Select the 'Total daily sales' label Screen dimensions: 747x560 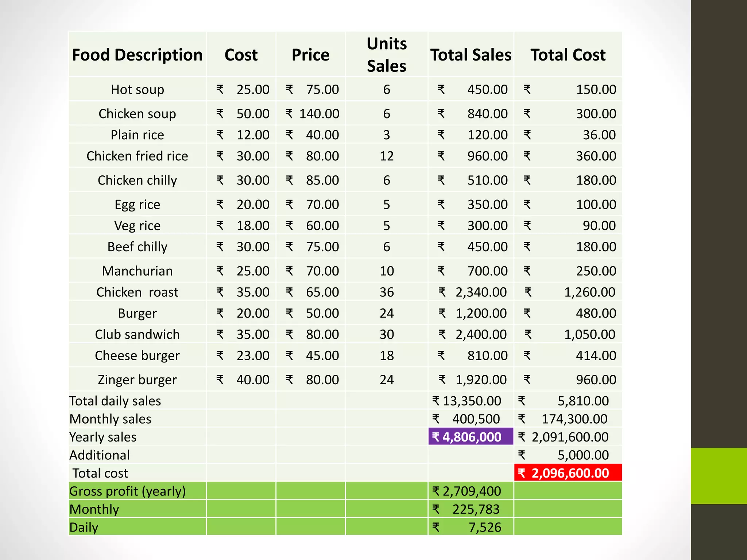[x=115, y=401]
